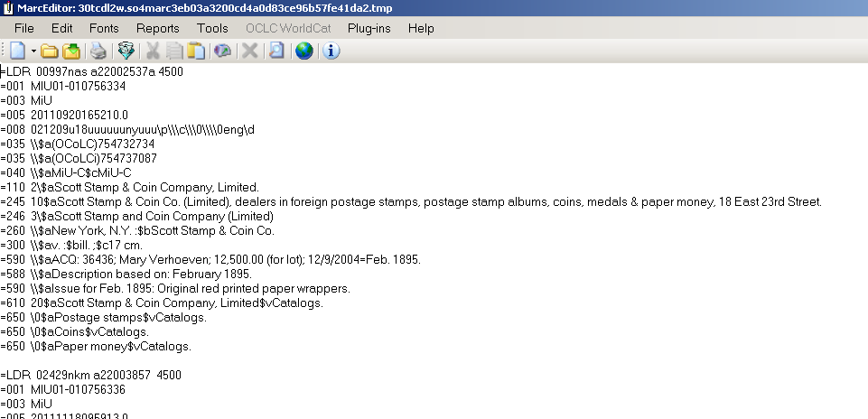Click the MarcEditor title bar app icon

coord(8,8)
